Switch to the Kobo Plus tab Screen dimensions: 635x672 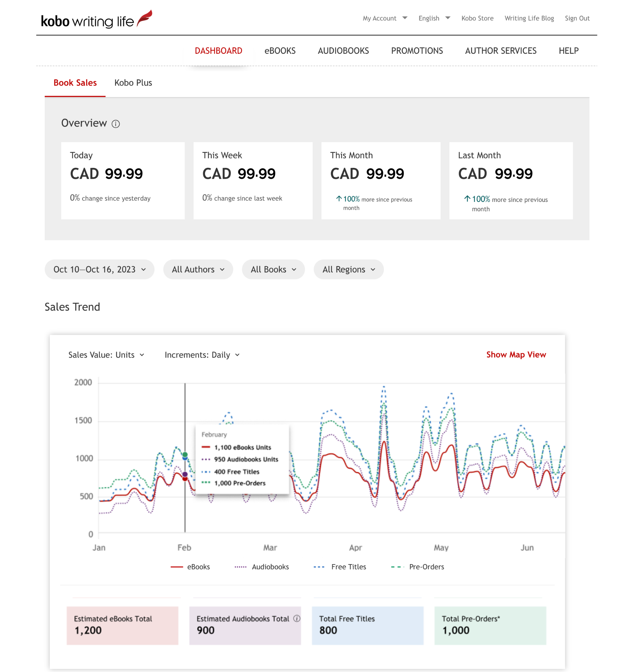tap(133, 83)
